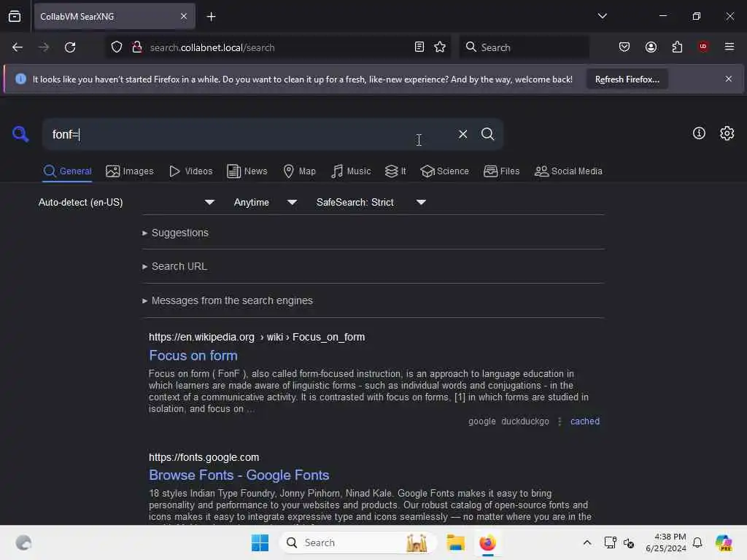The width and height of the screenshot is (747, 560).
Task: Go back to the previous page
Action: 18,47
